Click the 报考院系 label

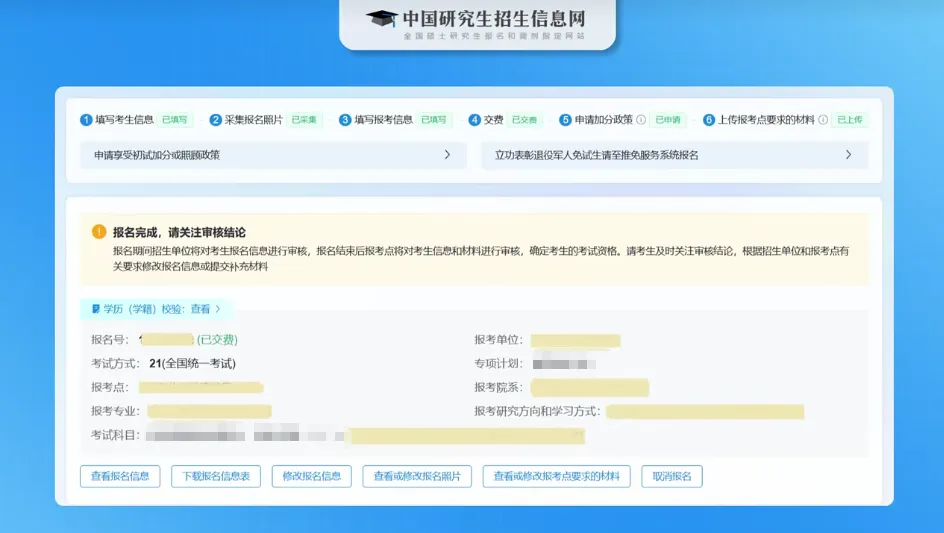[x=498, y=387]
